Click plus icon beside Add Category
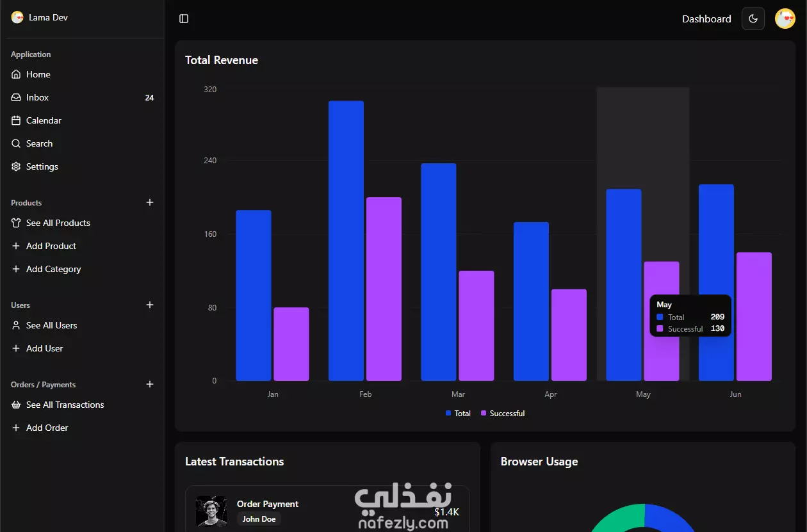Viewport: 807px width, 532px height. (16, 269)
